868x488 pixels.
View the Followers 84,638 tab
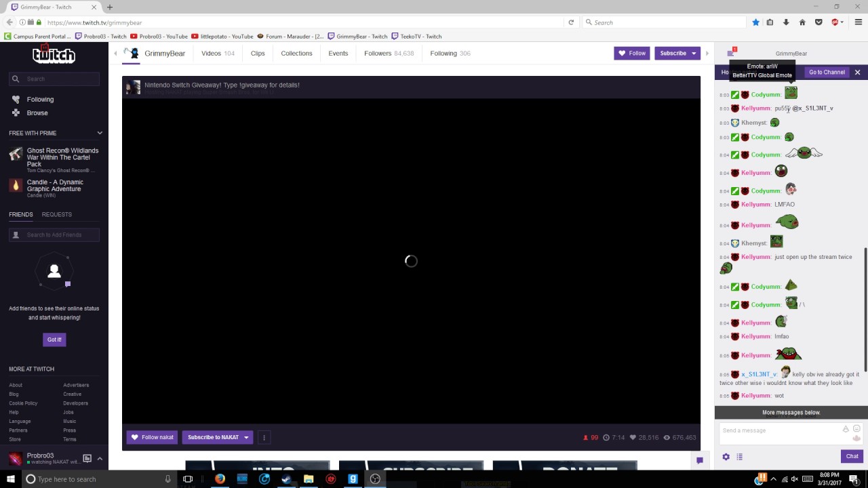[x=389, y=53]
